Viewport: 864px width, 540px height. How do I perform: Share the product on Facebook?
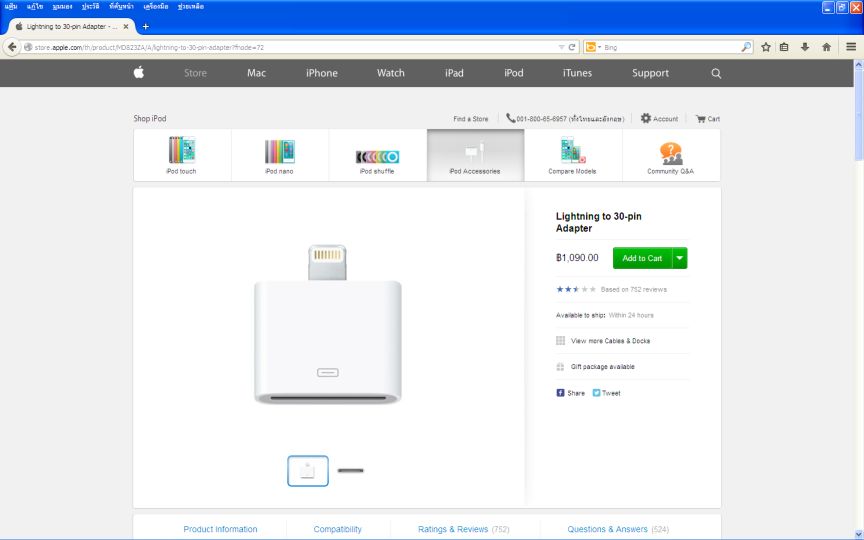click(560, 393)
